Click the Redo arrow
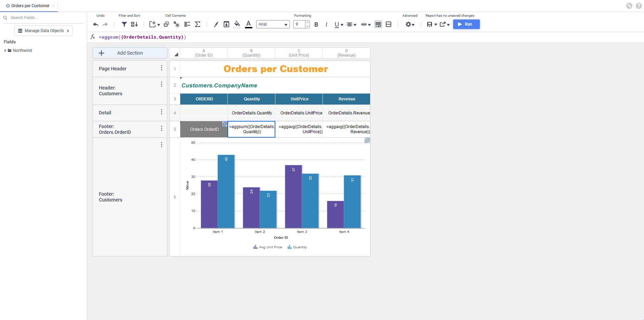This screenshot has height=320, width=644. click(x=105, y=24)
